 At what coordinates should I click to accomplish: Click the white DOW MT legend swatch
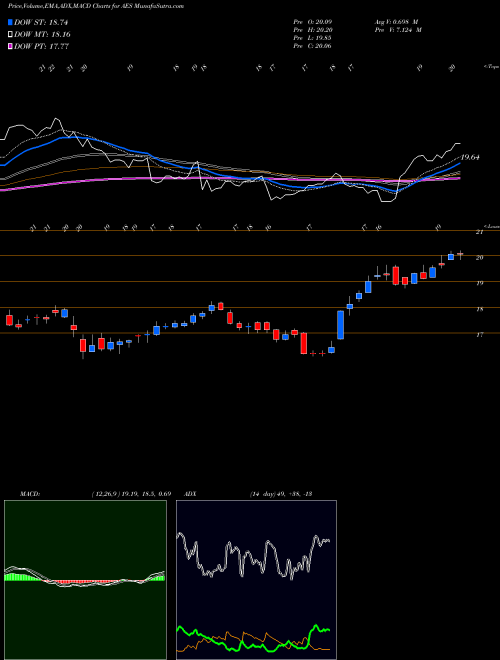(x=10, y=35)
